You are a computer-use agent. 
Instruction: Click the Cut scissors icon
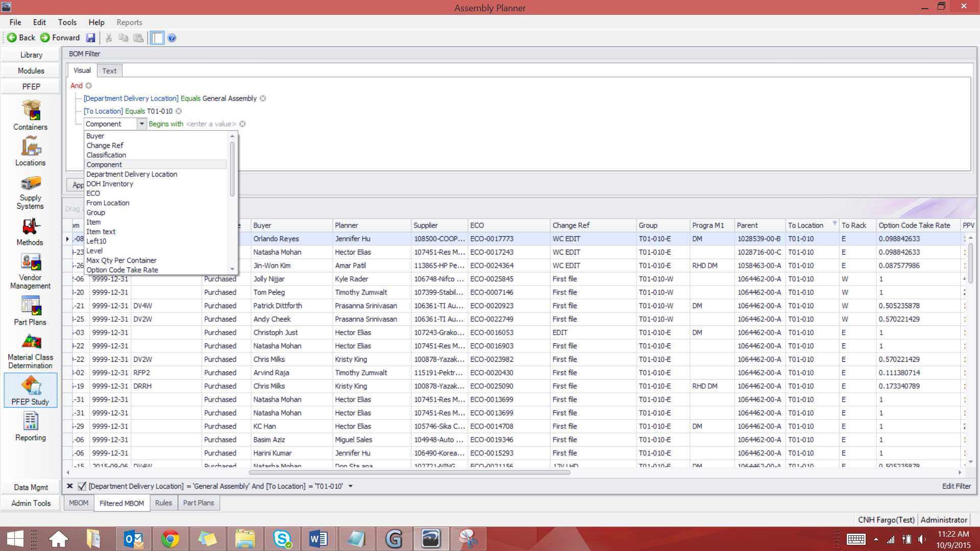click(109, 38)
